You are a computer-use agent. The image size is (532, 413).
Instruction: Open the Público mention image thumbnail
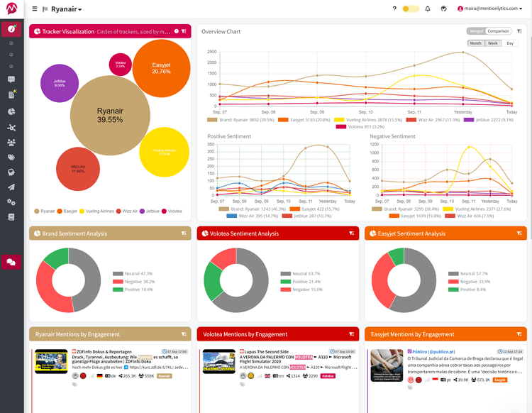click(x=387, y=365)
